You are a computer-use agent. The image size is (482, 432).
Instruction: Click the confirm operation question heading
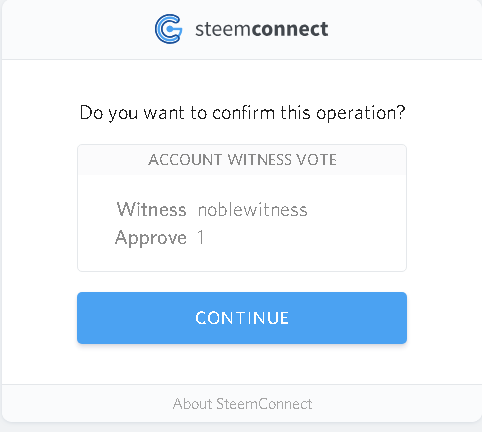(242, 113)
